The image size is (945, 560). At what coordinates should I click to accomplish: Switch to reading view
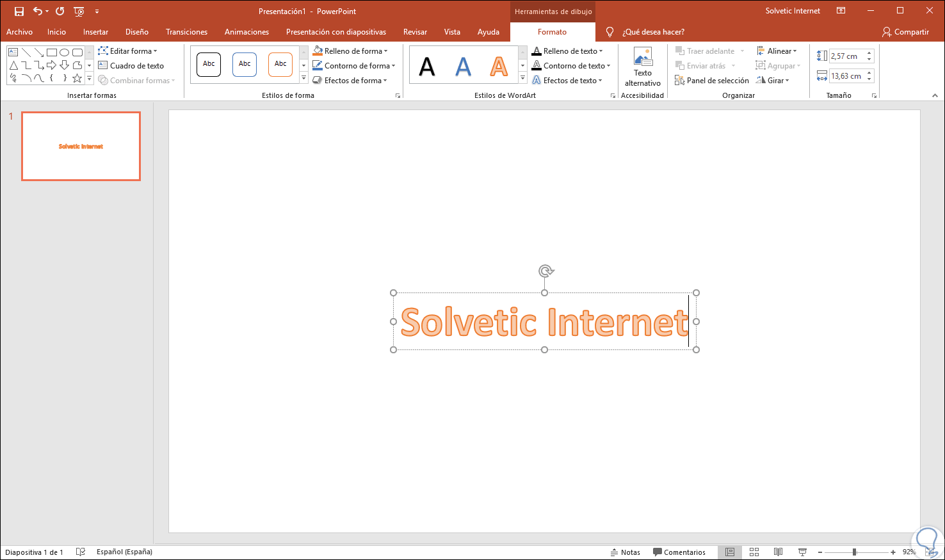point(778,552)
